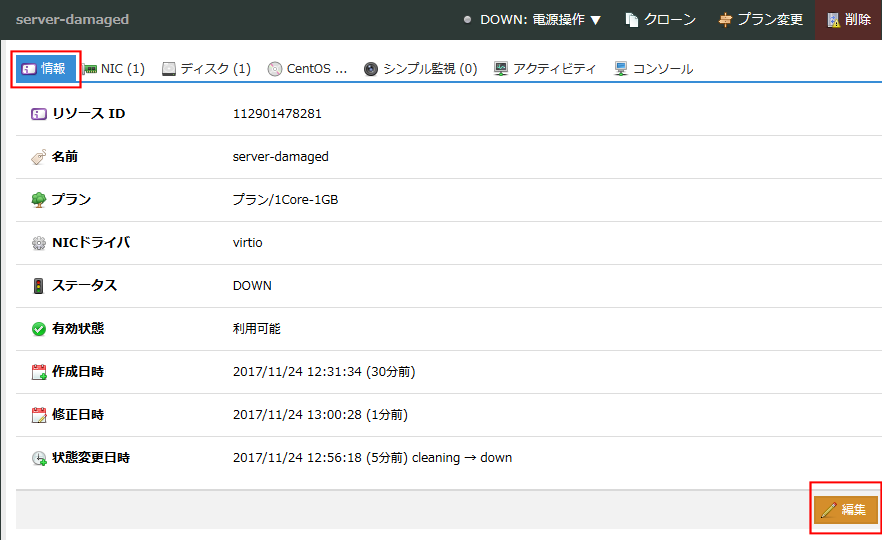Viewport: 882px width, 540px height.
Task: Click the name tag icon beside 名前
Action: pos(39,157)
